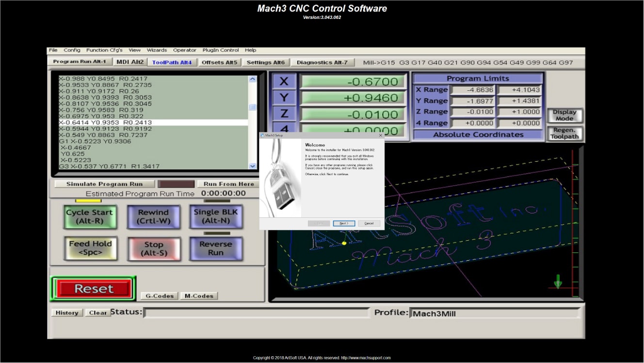644x363 pixels.
Task: Open the Config menu
Action: point(72,50)
